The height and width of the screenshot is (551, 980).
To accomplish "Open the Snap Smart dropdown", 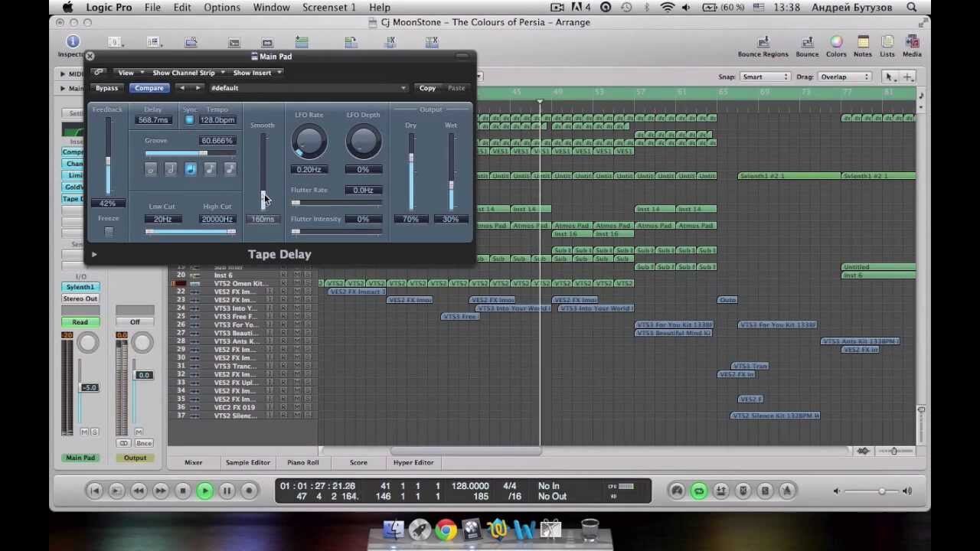I will pyautogui.click(x=764, y=77).
